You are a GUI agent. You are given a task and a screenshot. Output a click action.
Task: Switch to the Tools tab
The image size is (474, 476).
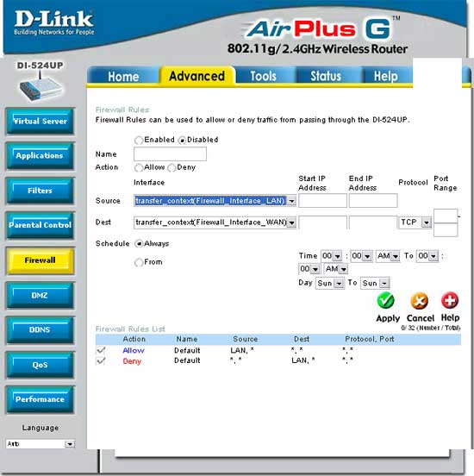coord(263,76)
